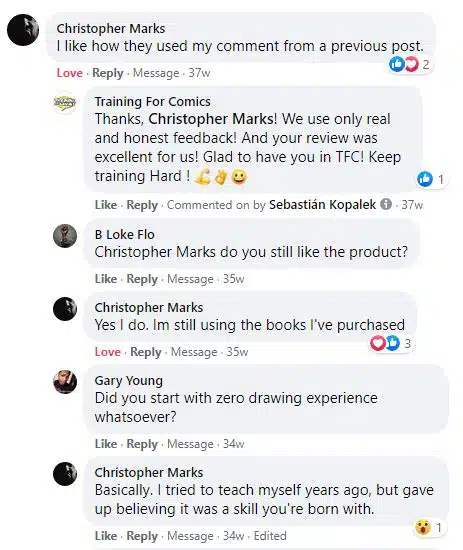Toggle Love on the 'Yes I do' comment
Image resolution: width=463 pixels, height=550 pixels.
point(108,352)
